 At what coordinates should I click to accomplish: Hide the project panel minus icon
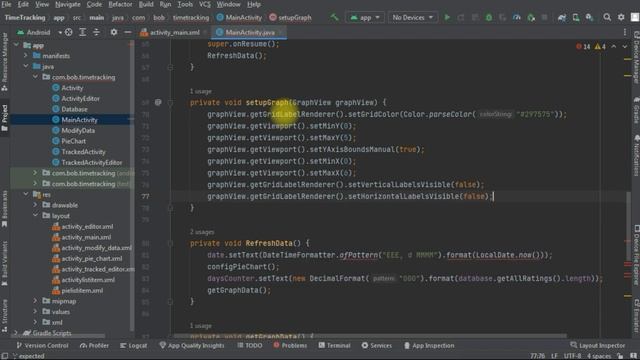click(127, 32)
